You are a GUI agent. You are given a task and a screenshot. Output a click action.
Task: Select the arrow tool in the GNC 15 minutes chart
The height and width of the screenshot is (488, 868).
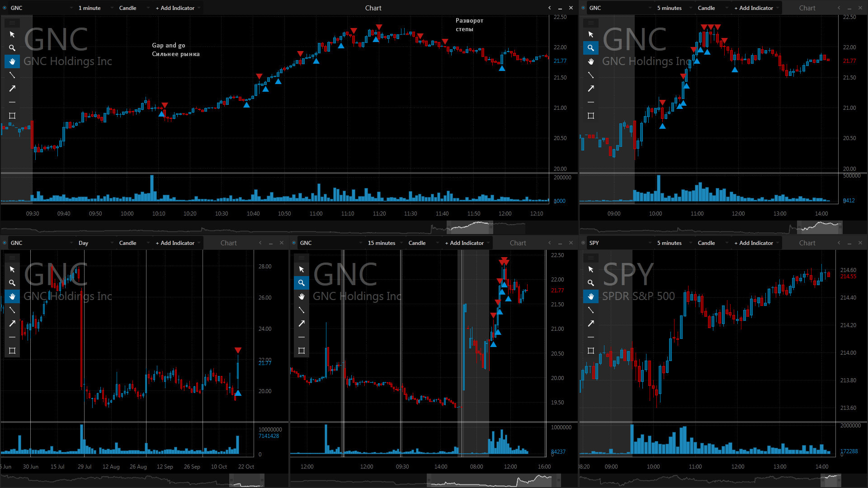[x=302, y=324]
